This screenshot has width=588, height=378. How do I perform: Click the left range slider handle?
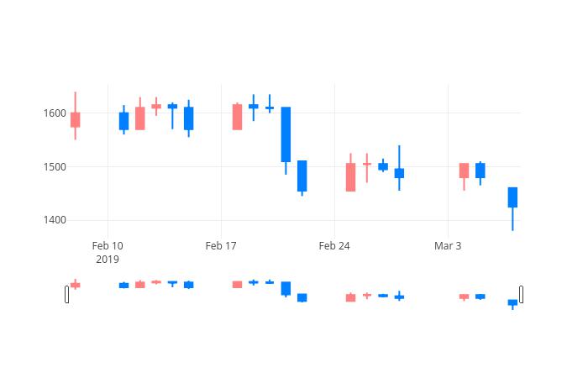(x=66, y=294)
